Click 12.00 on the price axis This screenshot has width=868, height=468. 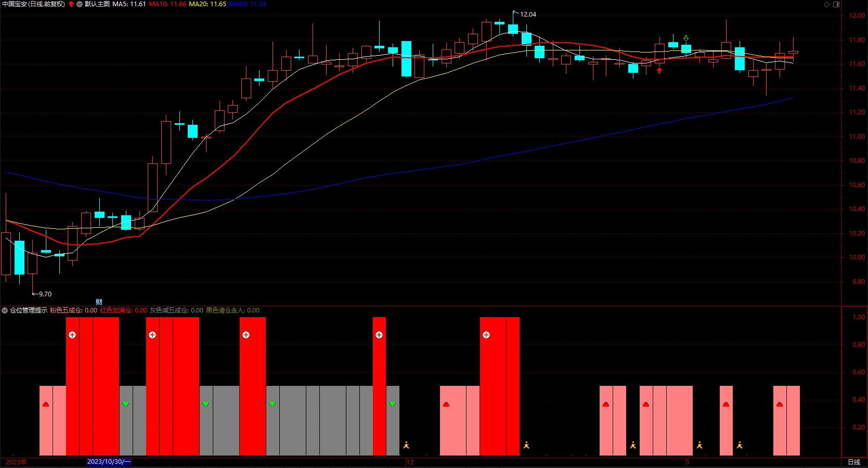[x=857, y=16]
